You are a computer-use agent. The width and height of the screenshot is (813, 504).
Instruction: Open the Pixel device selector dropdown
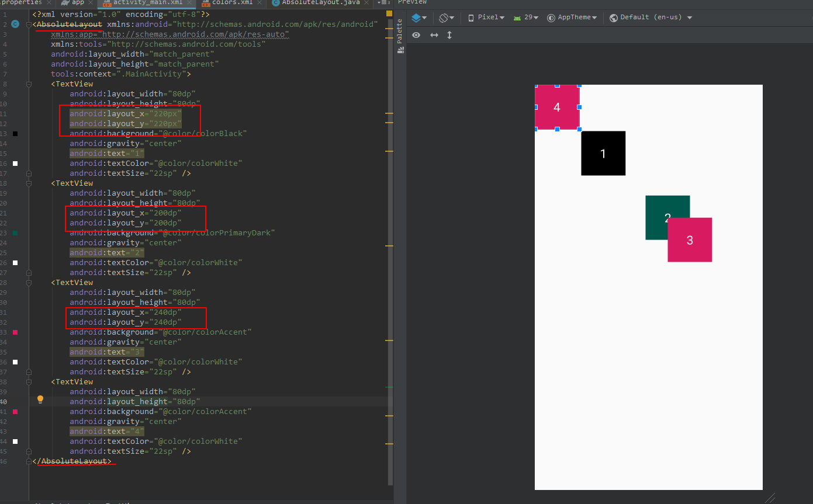(486, 18)
